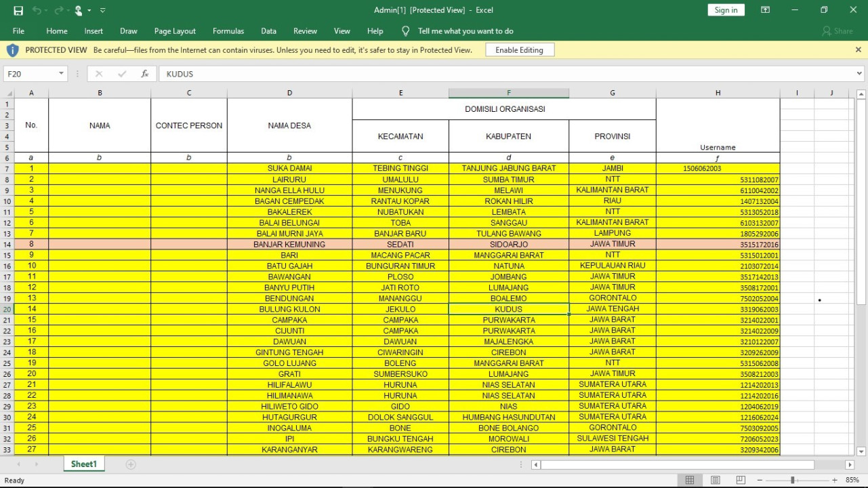Switch to Page Break Preview
Image resolution: width=868 pixels, height=488 pixels.
point(741,480)
